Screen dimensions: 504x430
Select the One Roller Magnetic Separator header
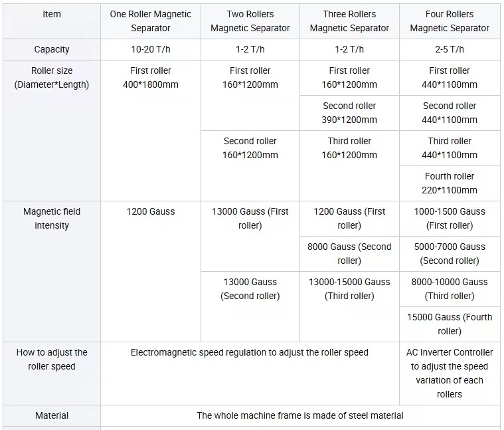point(151,21)
